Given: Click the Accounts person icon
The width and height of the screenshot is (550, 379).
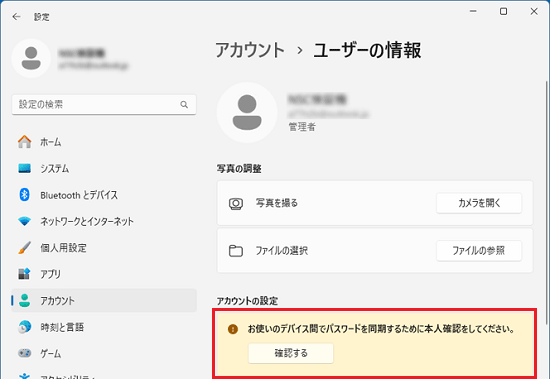Looking at the screenshot, I should pyautogui.click(x=25, y=300).
